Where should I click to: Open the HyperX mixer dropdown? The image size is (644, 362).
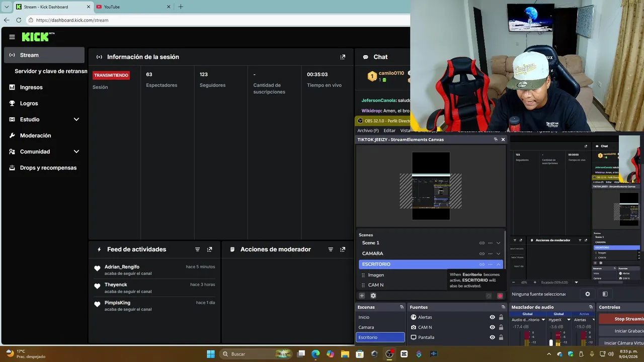[569, 320]
